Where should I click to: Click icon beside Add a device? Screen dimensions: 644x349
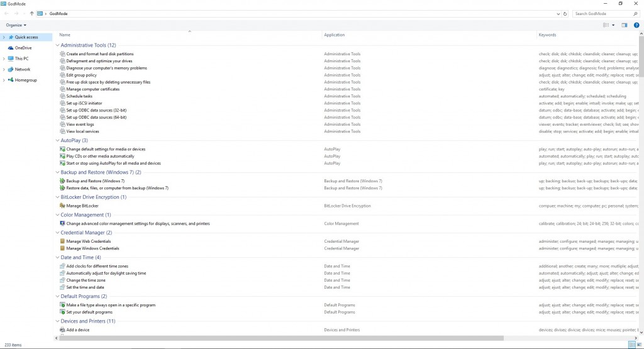(62, 330)
